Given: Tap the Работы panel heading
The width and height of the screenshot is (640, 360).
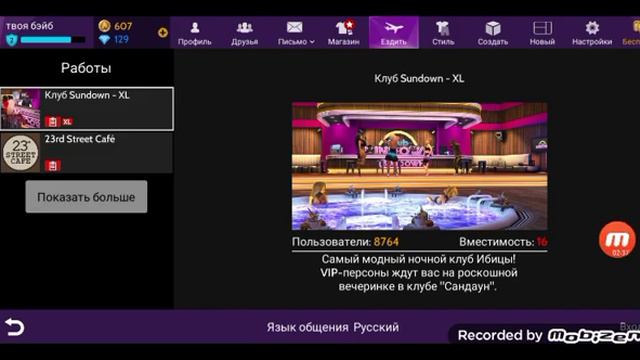Looking at the screenshot, I should (x=86, y=68).
